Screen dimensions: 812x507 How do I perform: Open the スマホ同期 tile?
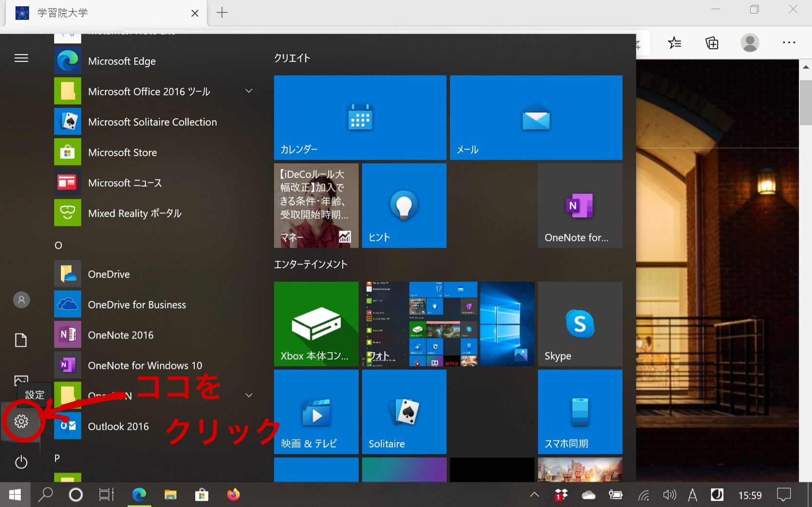click(x=580, y=412)
